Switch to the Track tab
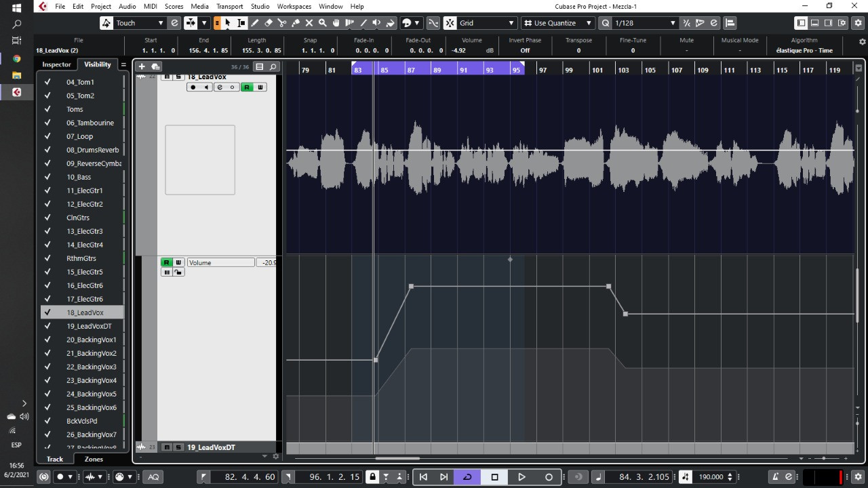The image size is (868, 488). (x=55, y=459)
